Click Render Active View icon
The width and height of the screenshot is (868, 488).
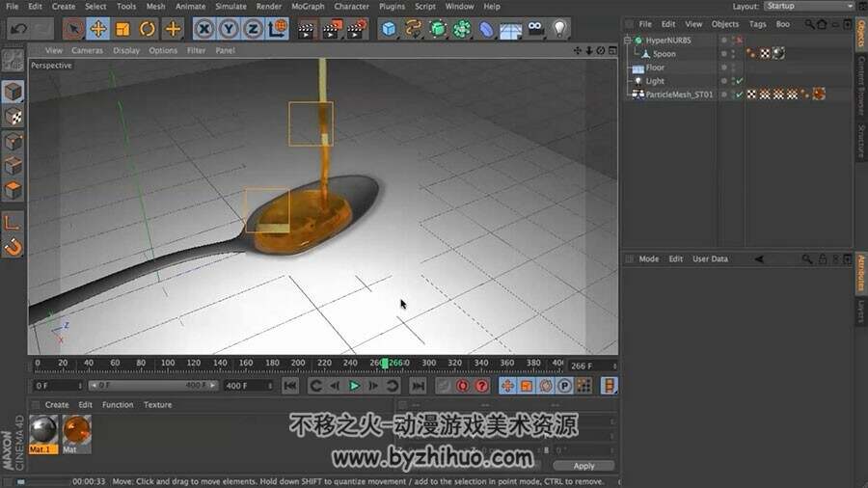306,29
